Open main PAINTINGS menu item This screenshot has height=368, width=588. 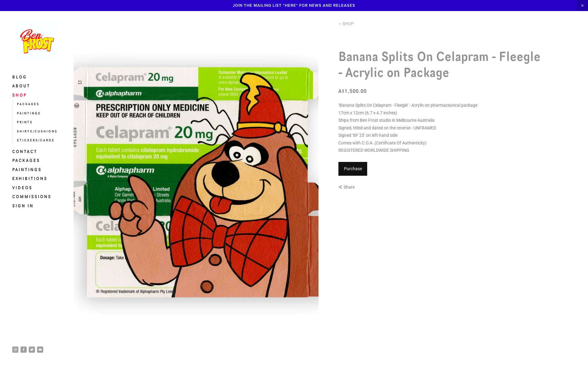click(27, 170)
